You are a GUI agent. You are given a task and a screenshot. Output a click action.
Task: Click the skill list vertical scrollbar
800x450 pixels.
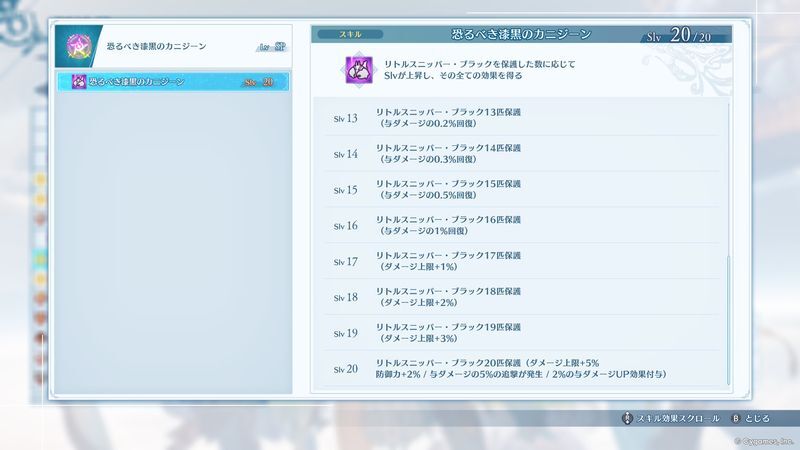[728, 320]
